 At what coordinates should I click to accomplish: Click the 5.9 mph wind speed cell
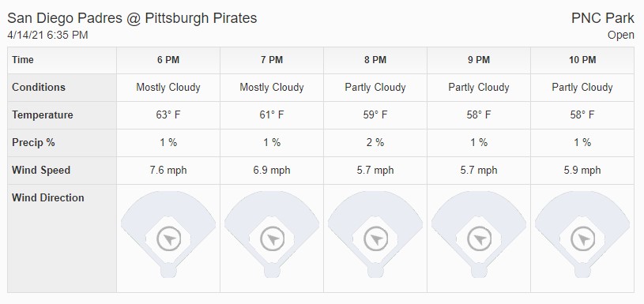click(x=582, y=170)
